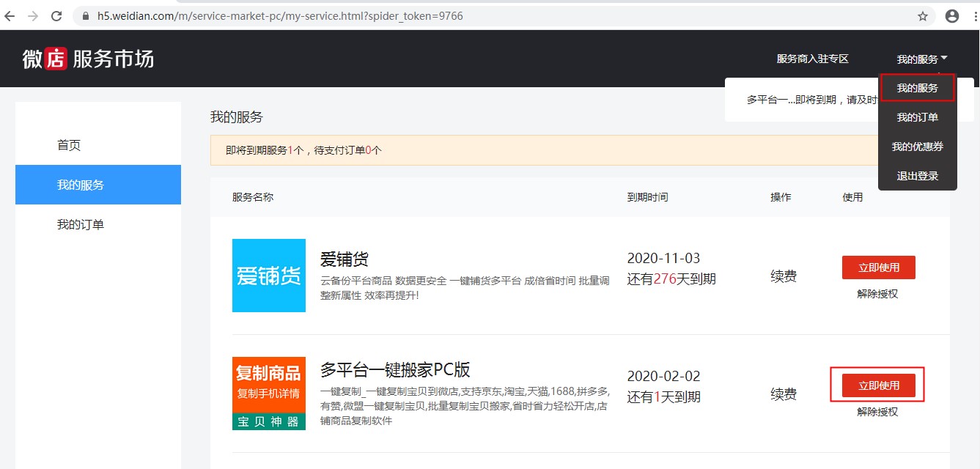This screenshot has width=980, height=469.
Task: Click 解除授权 under 爱铺货
Action: coord(877,294)
